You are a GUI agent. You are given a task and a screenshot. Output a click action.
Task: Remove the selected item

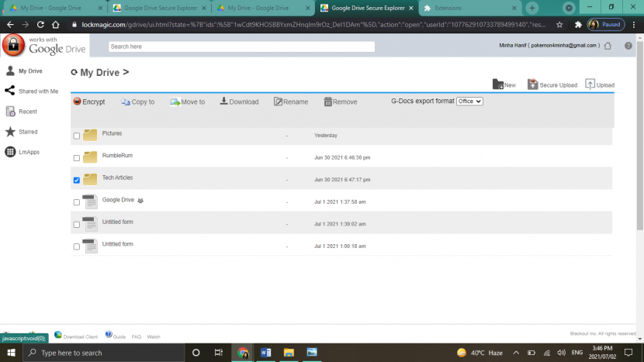(x=341, y=102)
